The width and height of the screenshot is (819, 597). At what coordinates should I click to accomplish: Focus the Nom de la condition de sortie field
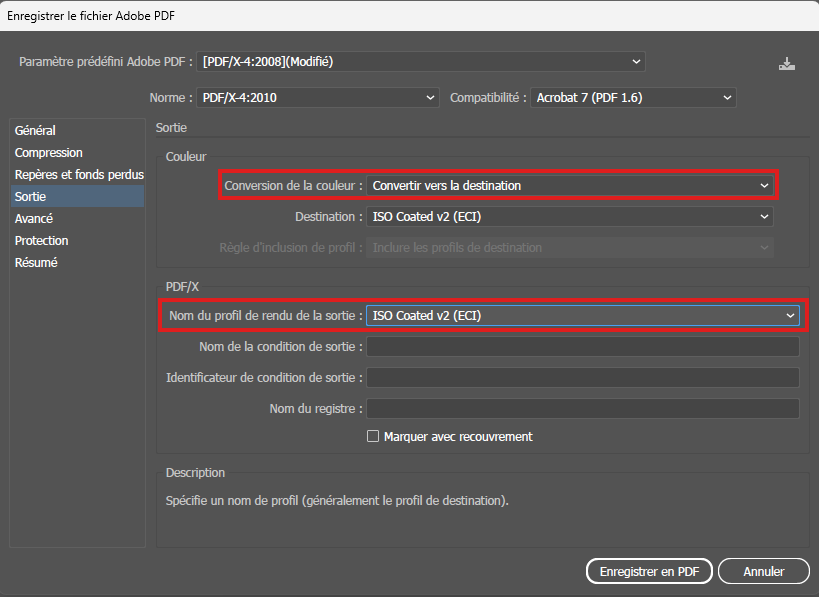point(583,347)
